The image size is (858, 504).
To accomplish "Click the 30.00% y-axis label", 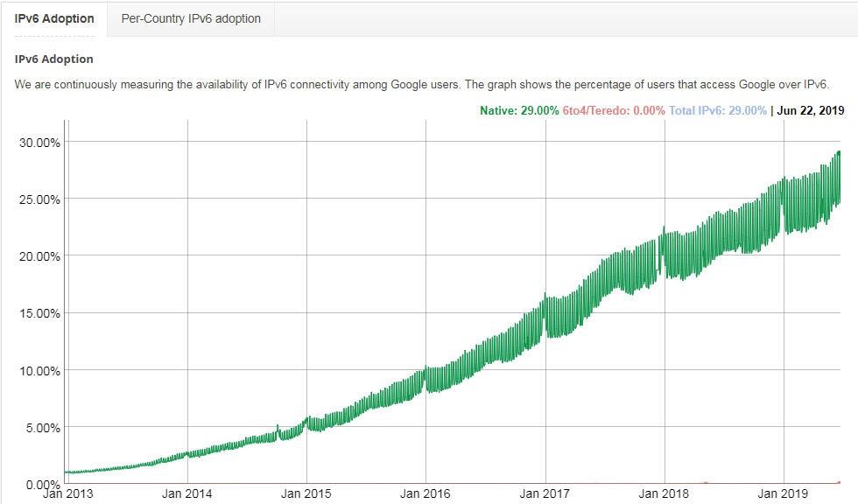I will pos(39,142).
